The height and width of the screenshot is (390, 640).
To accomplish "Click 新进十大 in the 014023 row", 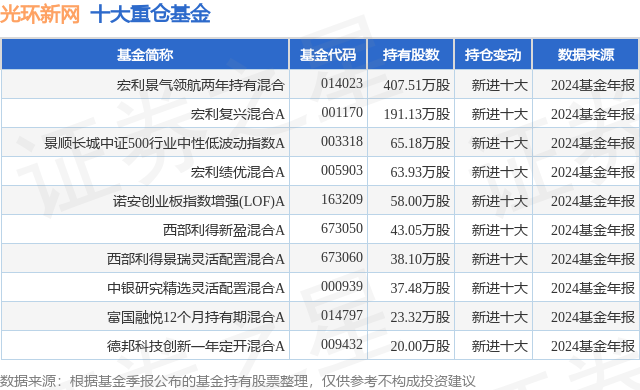I will (500, 85).
